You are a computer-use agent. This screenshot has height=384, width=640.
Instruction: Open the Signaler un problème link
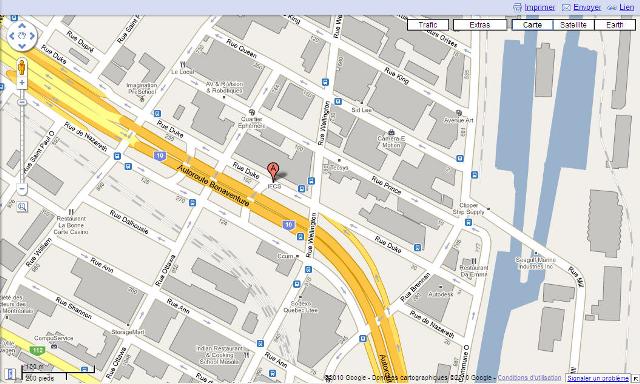(598, 378)
